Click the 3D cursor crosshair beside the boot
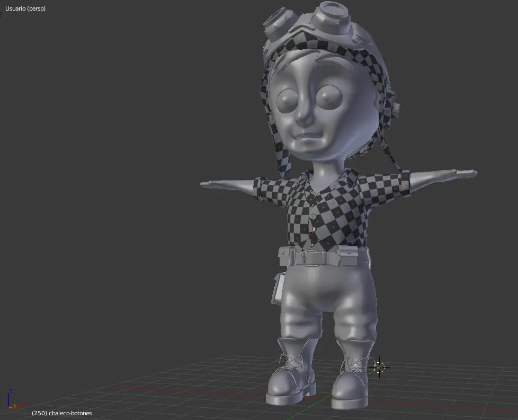 point(379,367)
